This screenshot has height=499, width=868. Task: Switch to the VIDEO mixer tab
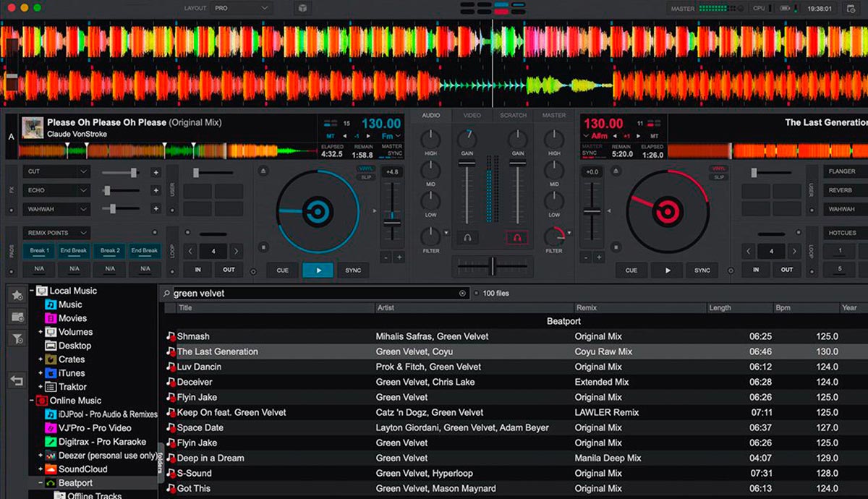pyautogui.click(x=472, y=116)
